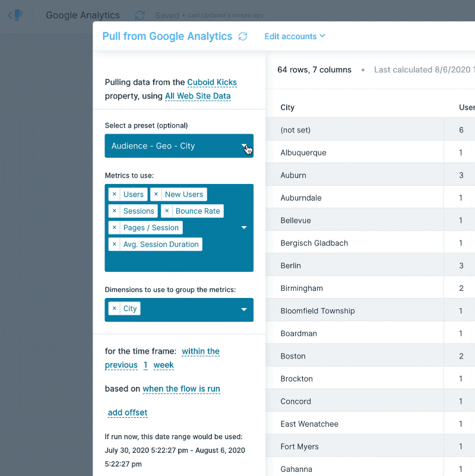
Task: Refresh Pull from Google Analytics step
Action: click(x=243, y=36)
